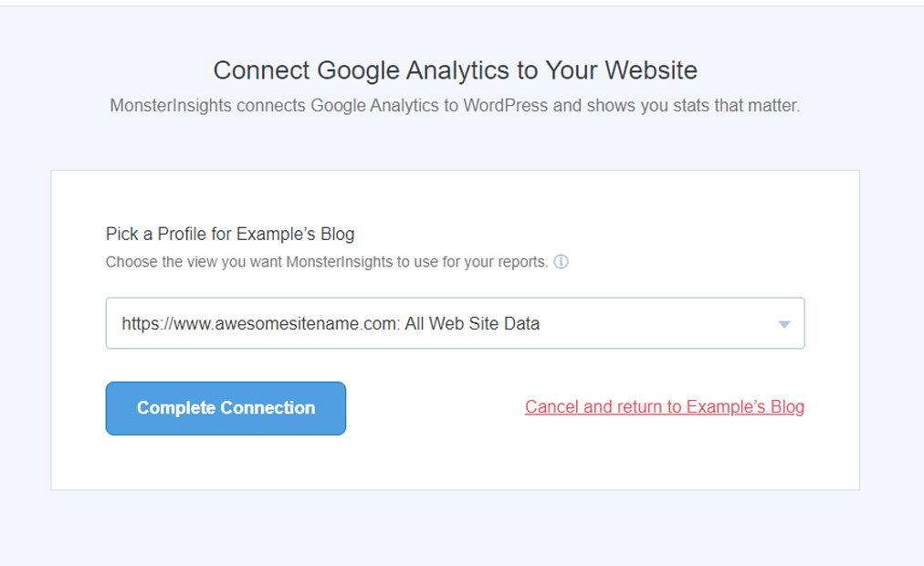
Task: Click the 'Pick a Profile for Example's Blog' label
Action: click(x=230, y=234)
